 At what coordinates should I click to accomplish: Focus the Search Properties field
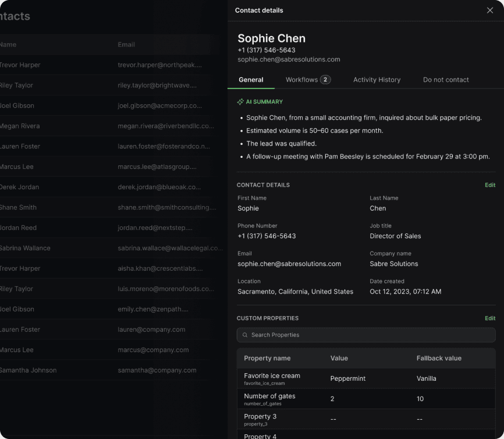click(x=366, y=335)
